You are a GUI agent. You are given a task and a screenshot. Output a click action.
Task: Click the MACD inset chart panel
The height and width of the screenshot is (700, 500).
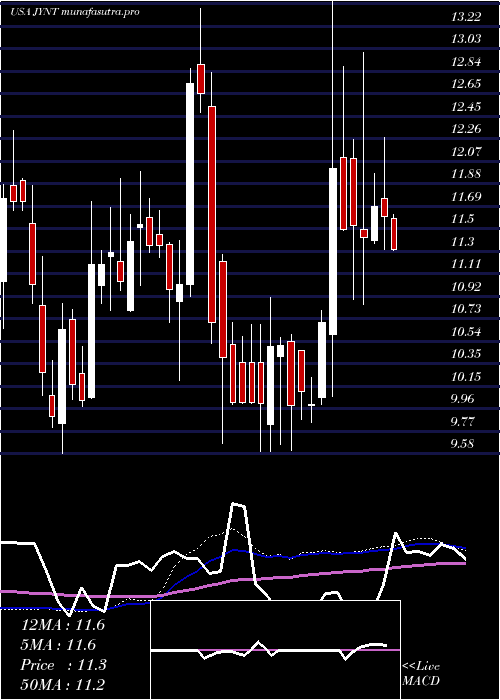[275, 650]
